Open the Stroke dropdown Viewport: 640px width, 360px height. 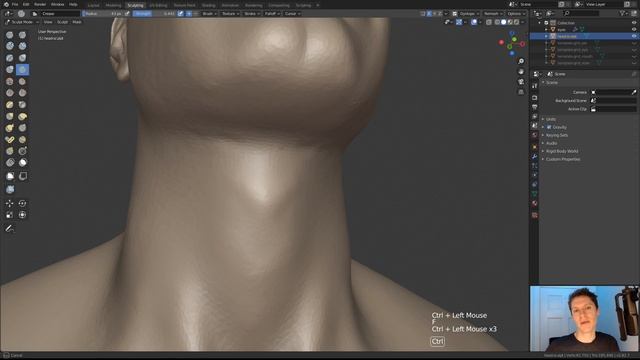(252, 13)
